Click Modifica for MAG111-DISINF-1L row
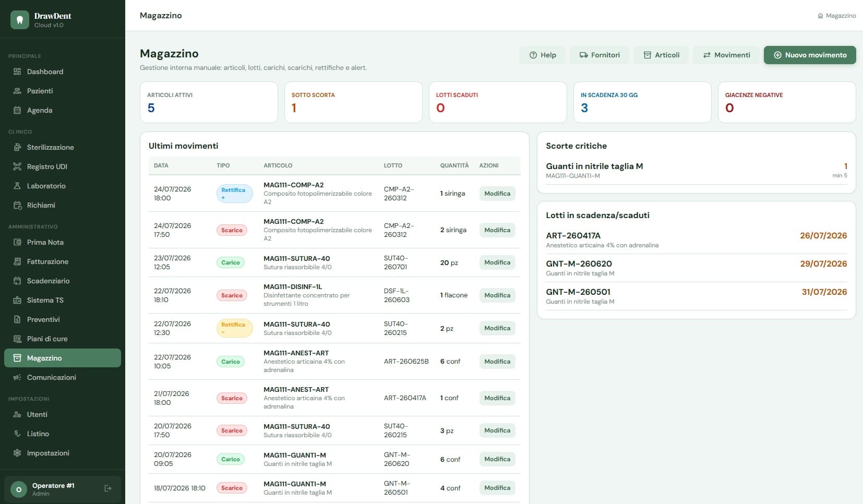863x504 pixels. pos(497,295)
